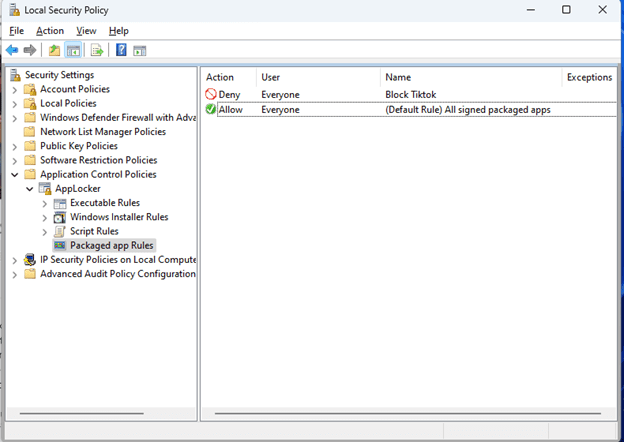Click the red Deny icon for Block Tiktok
Screen dimensions: 624x442
[x=211, y=95]
